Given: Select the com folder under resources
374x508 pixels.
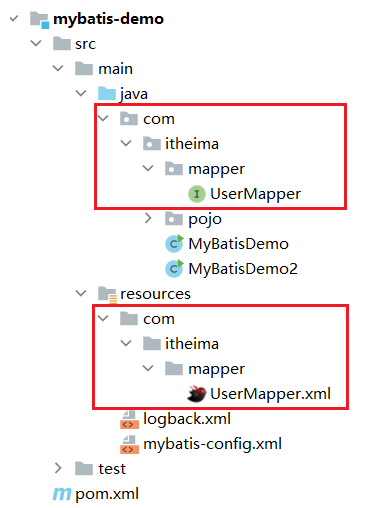Looking at the screenshot, I should pos(159,319).
